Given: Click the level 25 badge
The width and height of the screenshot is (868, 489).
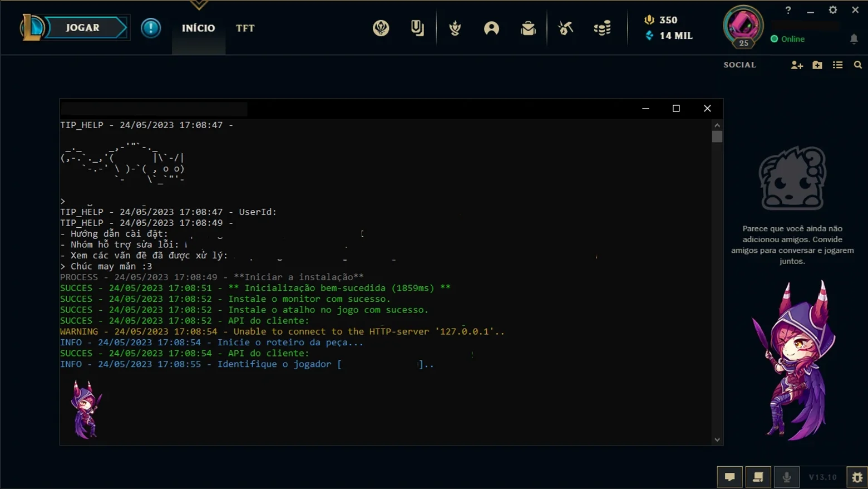Looking at the screenshot, I should point(744,43).
